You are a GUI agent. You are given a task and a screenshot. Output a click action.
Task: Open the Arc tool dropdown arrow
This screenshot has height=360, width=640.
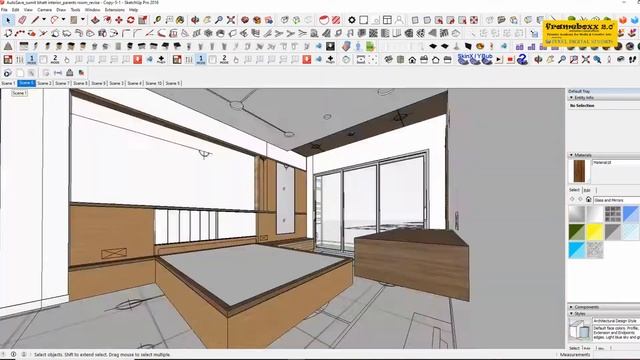(63, 20)
